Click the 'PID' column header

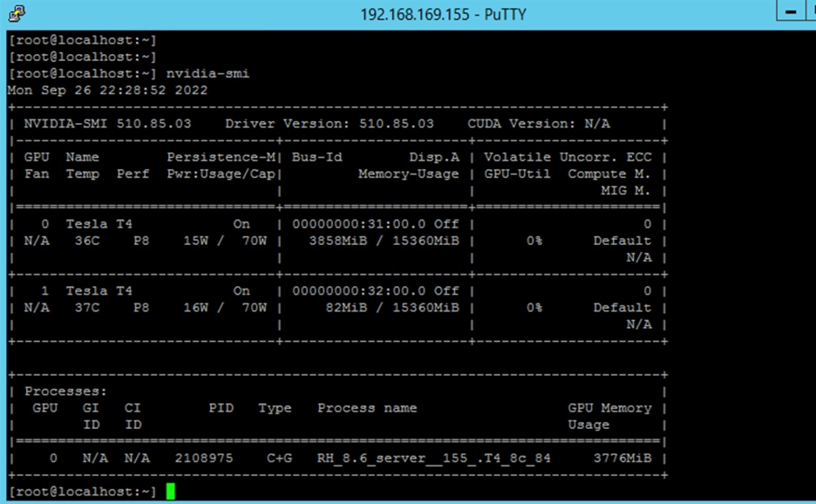pyautogui.click(x=221, y=408)
